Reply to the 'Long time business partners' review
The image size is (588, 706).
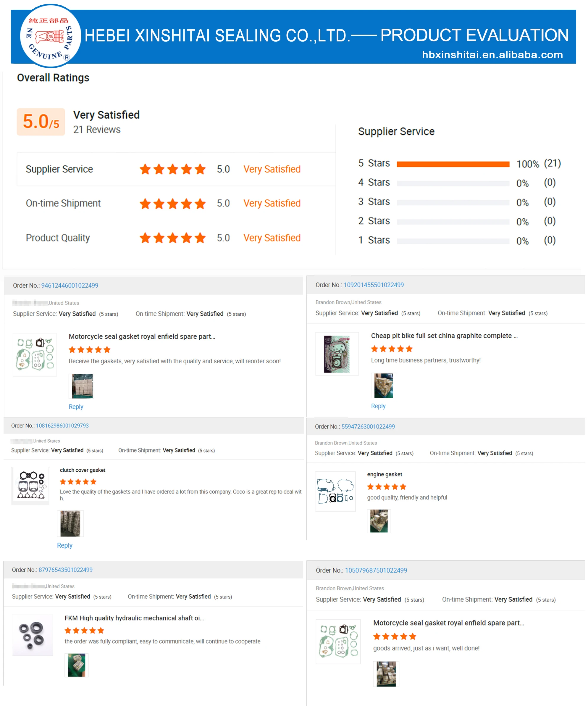point(378,406)
